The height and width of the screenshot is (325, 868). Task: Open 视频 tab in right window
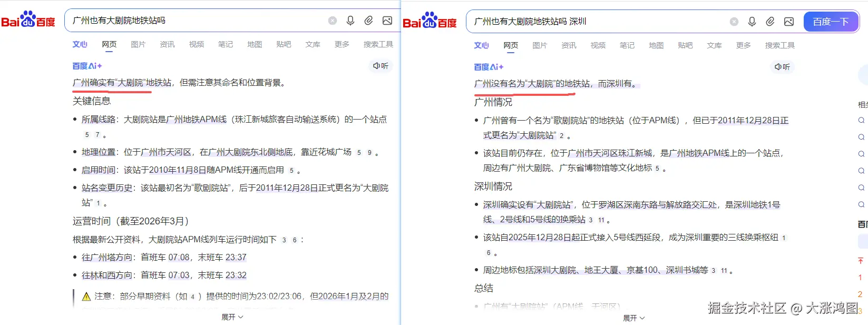point(598,45)
